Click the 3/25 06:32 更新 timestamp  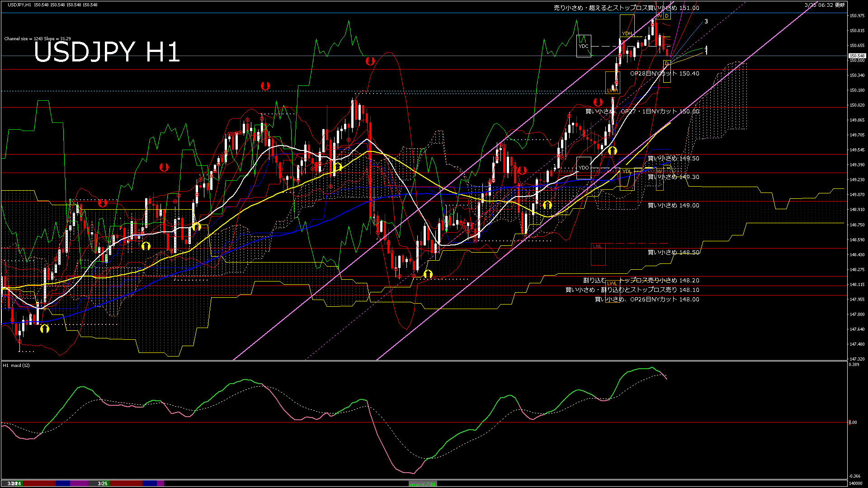pos(825,5)
